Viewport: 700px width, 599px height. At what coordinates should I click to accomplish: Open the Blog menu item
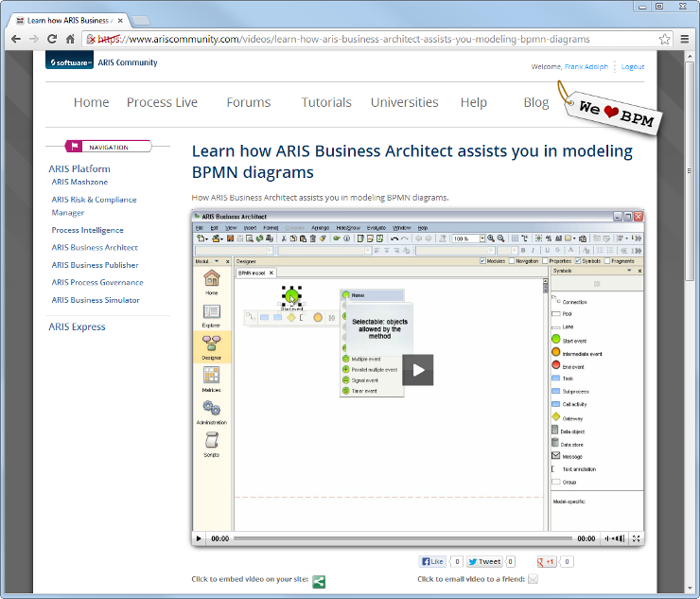(536, 102)
